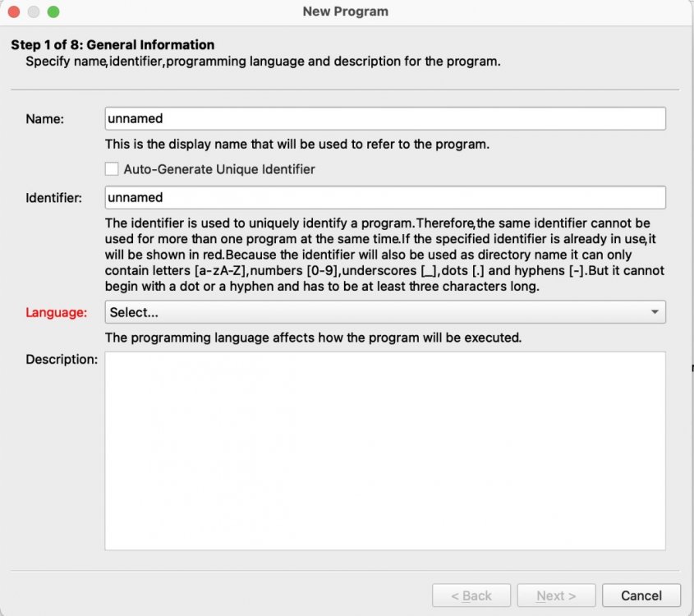Minimize the window with the yellow button
Image resolution: width=694 pixels, height=616 pixels.
(34, 12)
